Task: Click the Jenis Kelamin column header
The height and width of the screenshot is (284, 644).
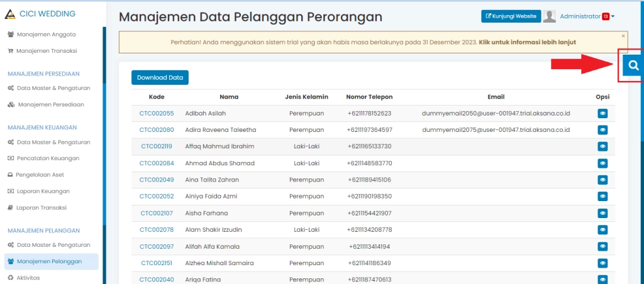Action: point(306,97)
